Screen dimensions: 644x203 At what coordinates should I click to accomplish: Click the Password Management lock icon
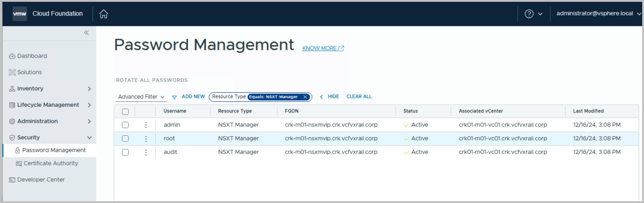point(17,150)
